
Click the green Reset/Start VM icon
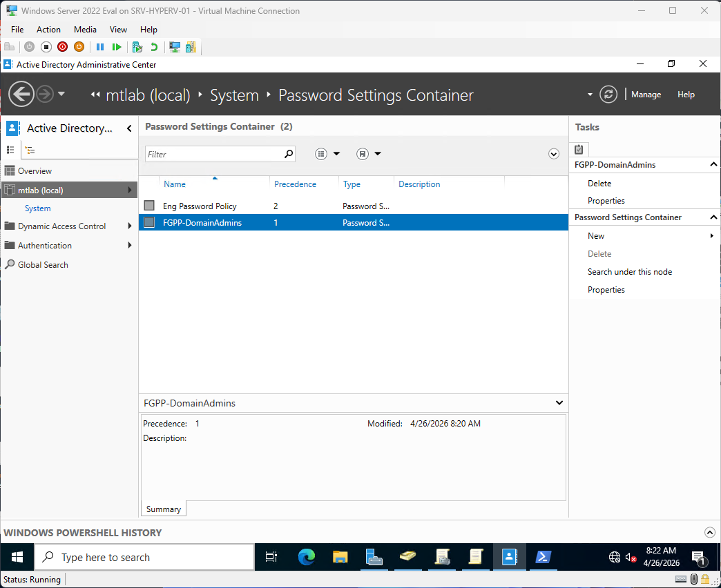[116, 47]
